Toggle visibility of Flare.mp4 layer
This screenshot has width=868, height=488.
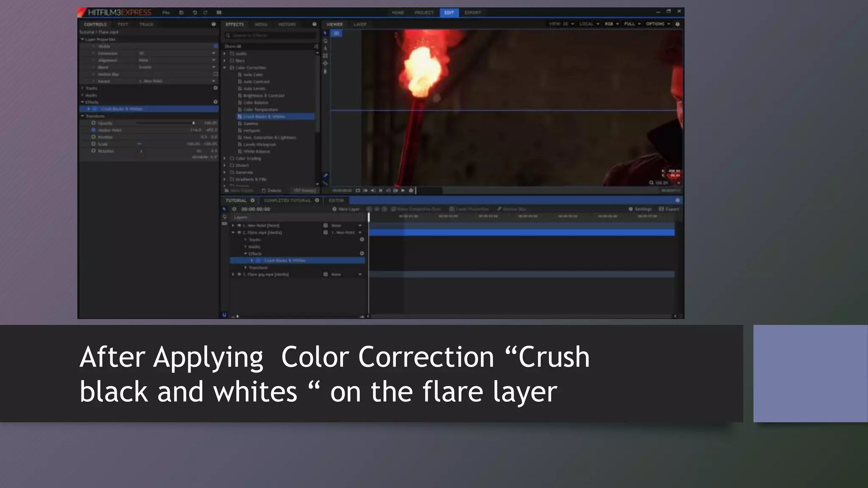[x=239, y=233]
